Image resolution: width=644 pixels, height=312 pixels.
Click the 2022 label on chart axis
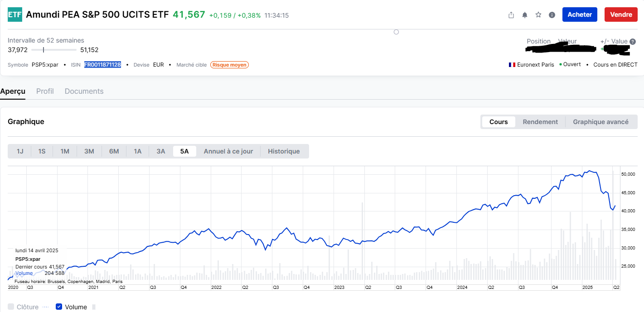[x=216, y=287]
